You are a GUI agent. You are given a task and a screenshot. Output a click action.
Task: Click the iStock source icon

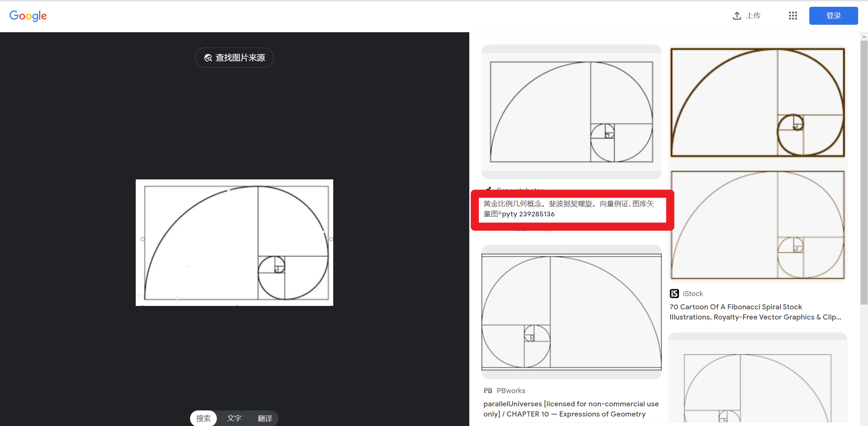(x=674, y=293)
